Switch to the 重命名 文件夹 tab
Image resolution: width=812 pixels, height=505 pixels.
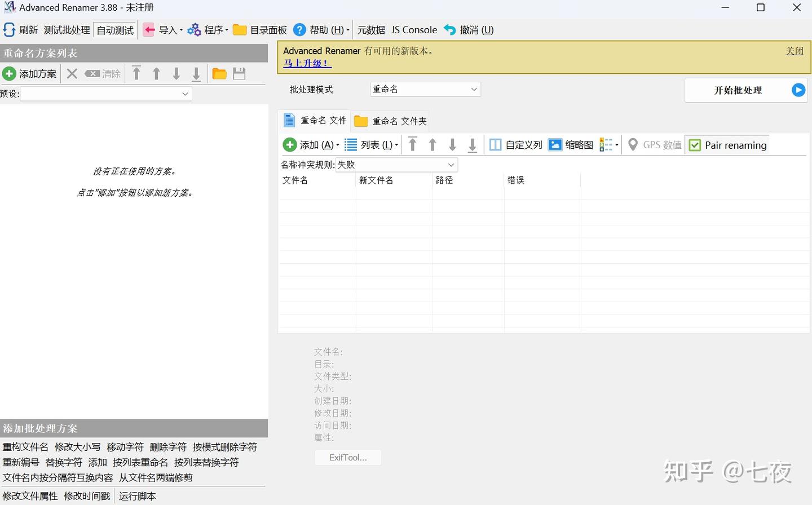point(390,121)
